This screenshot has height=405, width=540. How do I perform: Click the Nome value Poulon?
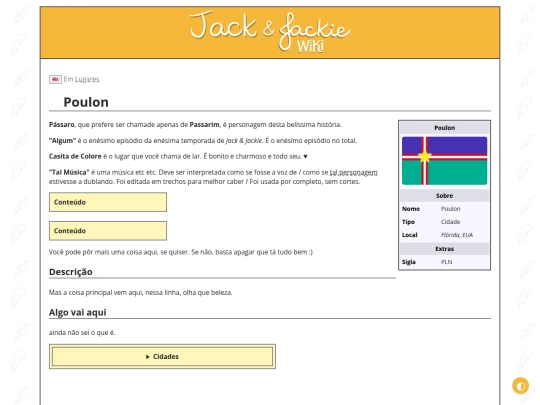[450, 209]
